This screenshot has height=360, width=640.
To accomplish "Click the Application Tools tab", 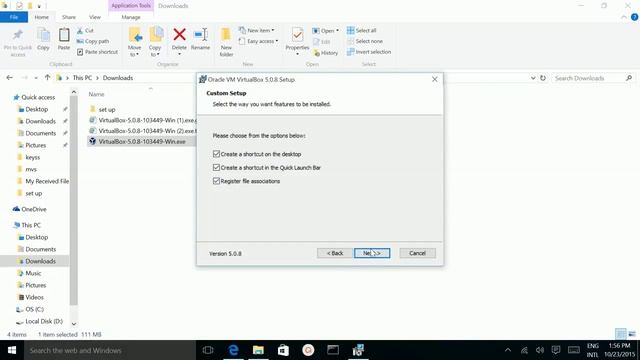I will point(131,6).
